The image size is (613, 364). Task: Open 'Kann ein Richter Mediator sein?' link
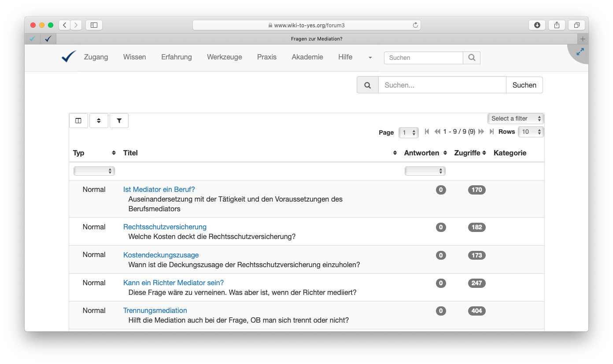[174, 283]
